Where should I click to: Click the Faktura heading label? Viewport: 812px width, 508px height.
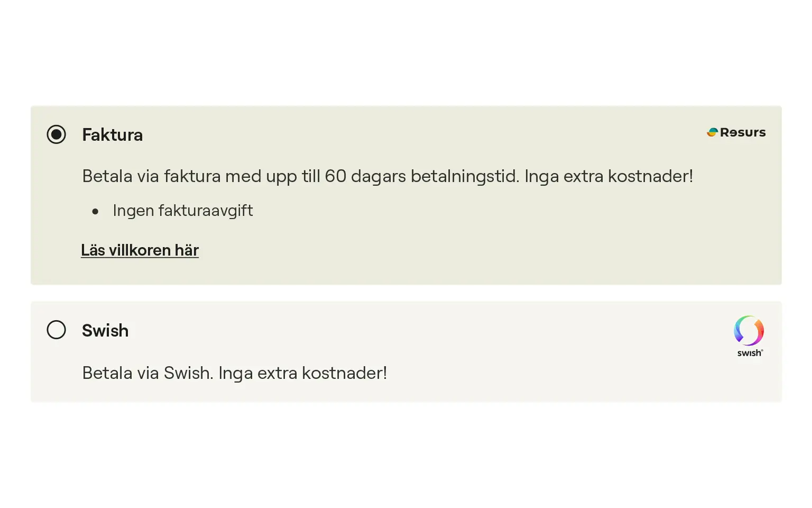pos(112,135)
